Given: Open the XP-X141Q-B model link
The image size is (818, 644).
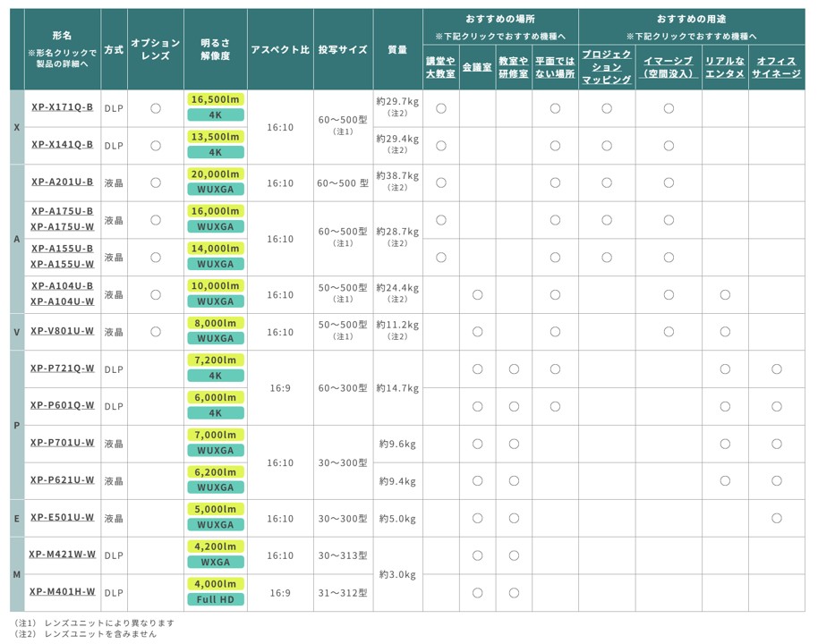Looking at the screenshot, I should [x=62, y=145].
